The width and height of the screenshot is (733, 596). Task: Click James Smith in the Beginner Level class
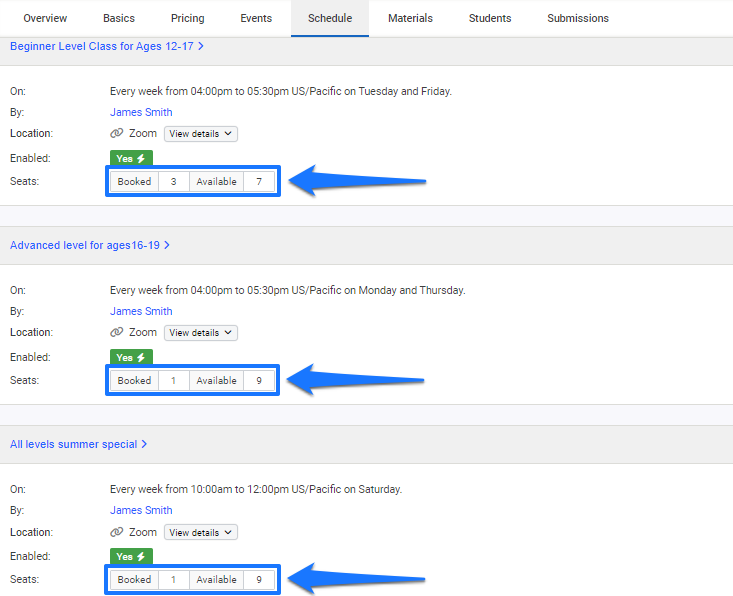(141, 112)
